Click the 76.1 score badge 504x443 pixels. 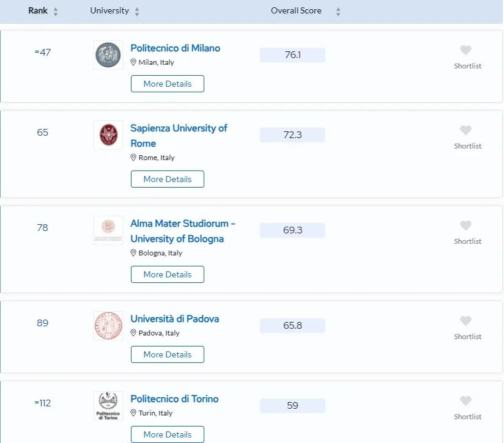(292, 55)
